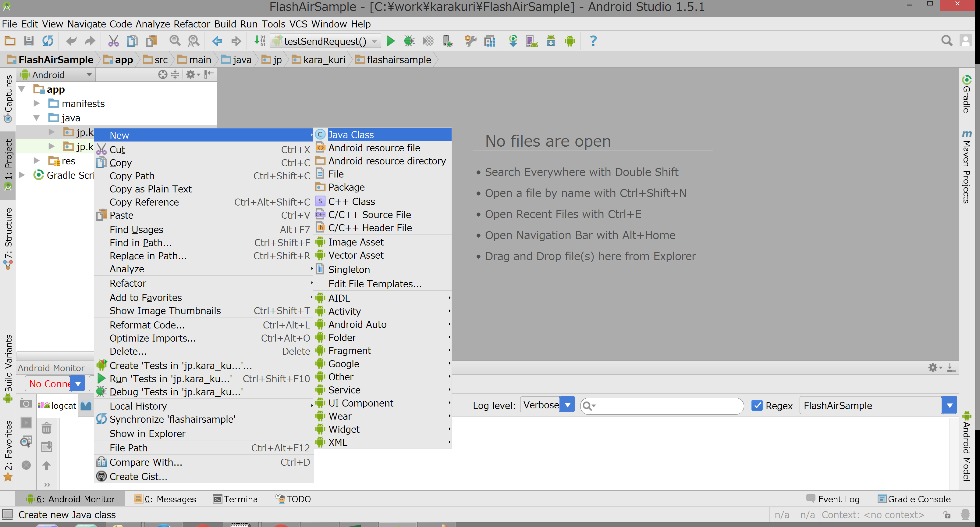Open the Gradle Console button

[x=914, y=499]
